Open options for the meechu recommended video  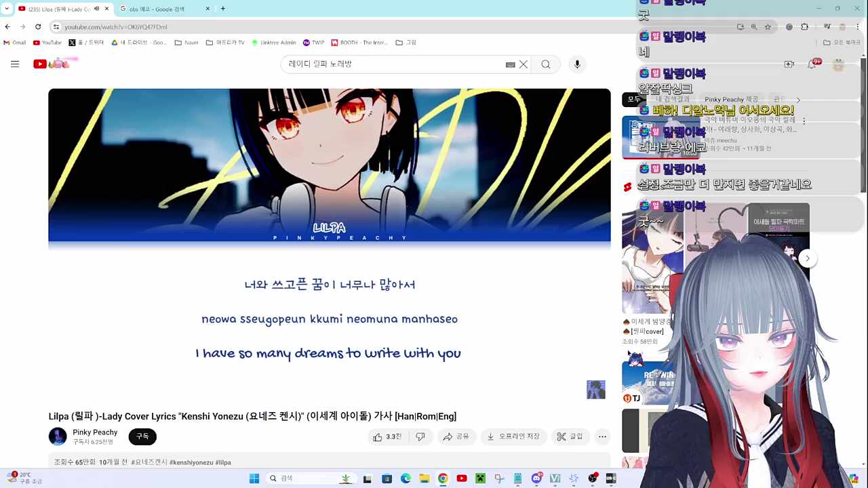click(804, 121)
